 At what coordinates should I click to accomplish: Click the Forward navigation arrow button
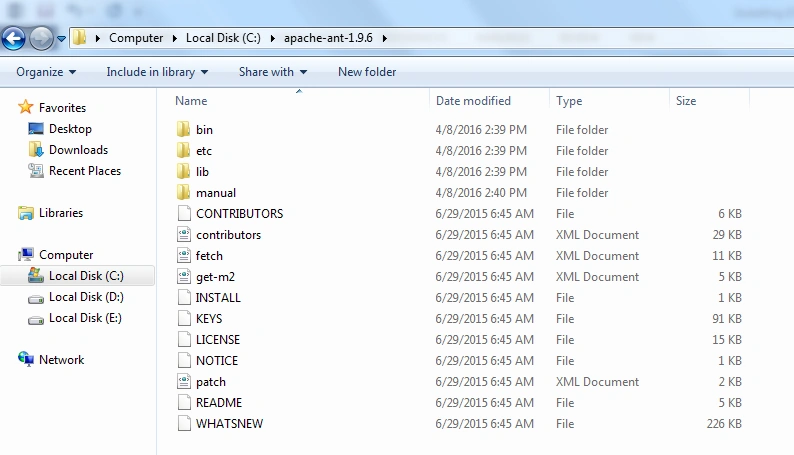tap(41, 38)
